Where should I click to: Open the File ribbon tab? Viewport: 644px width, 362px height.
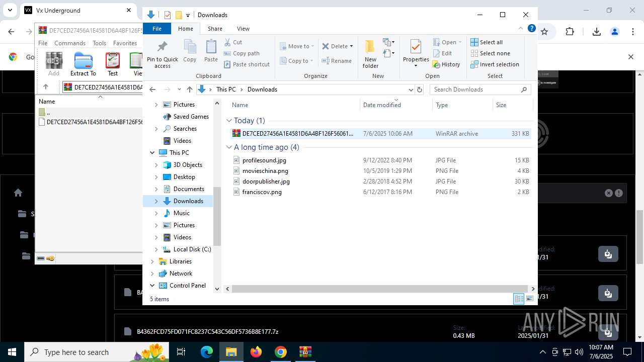click(157, 29)
